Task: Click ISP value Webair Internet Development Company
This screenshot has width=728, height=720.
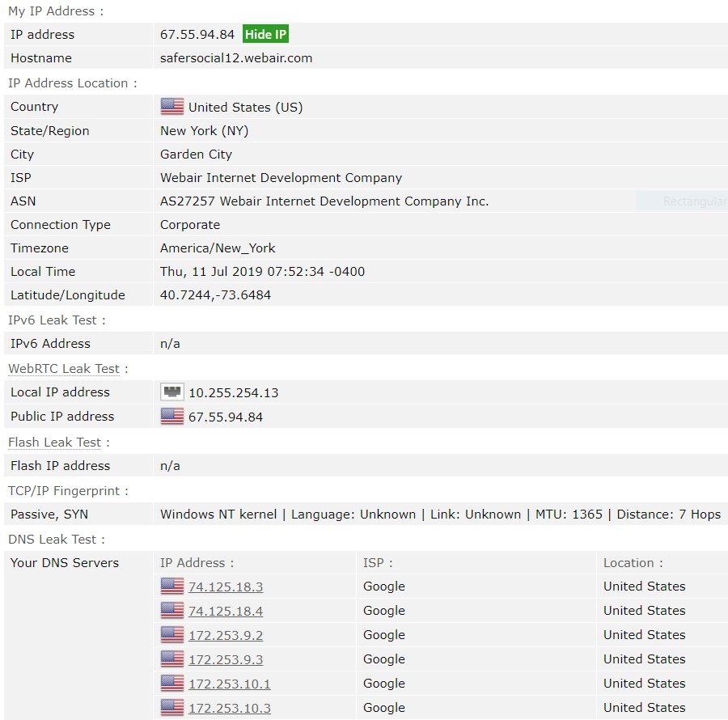Action: click(x=281, y=178)
